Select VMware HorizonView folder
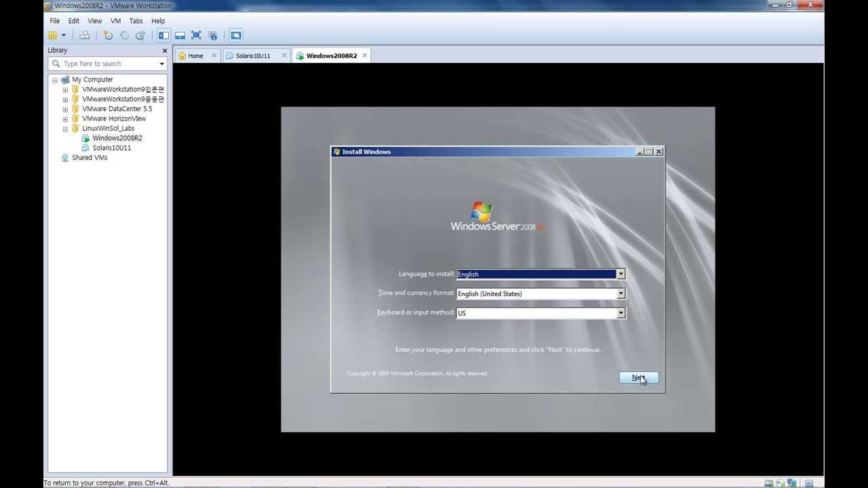Image resolution: width=868 pixels, height=488 pixels. 114,119
